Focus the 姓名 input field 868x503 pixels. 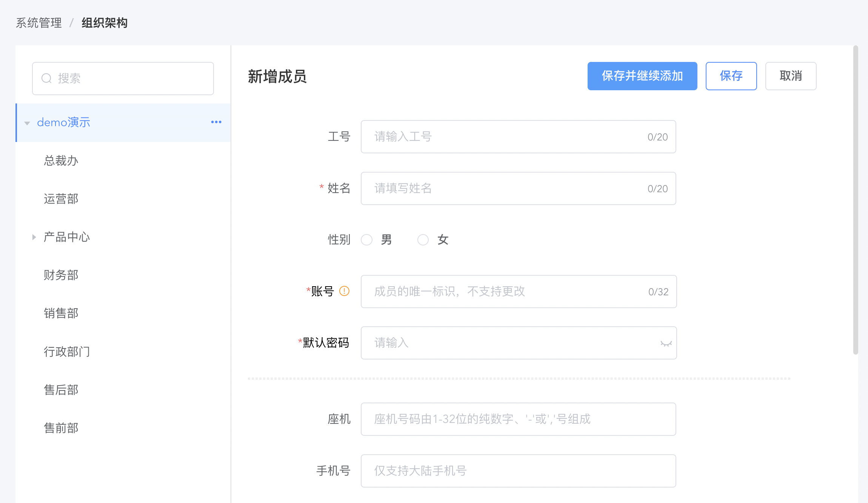pyautogui.click(x=518, y=188)
